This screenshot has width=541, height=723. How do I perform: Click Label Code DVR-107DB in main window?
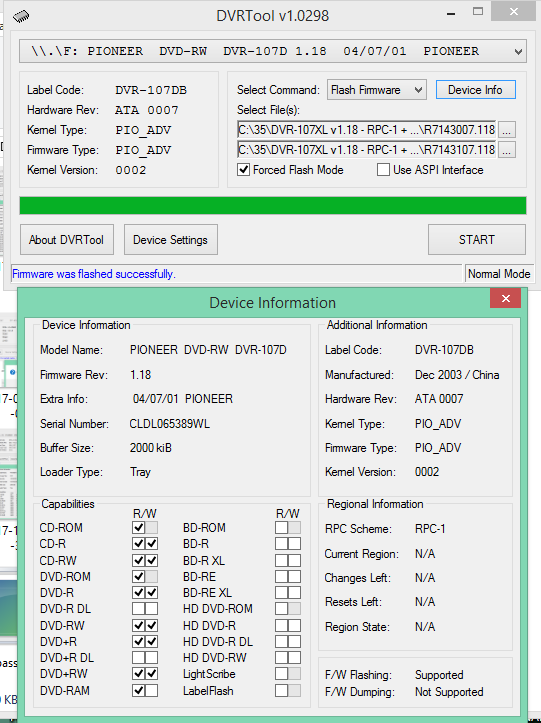[151, 90]
